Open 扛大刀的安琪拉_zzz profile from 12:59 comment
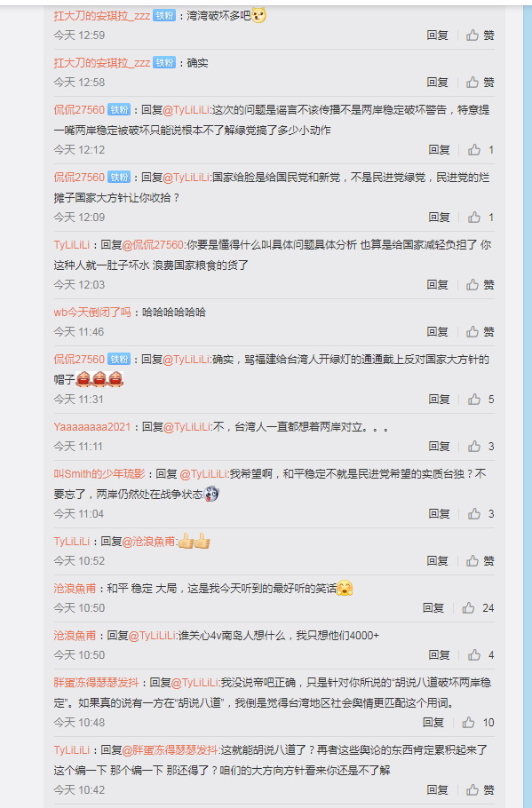532x808 pixels. click(x=102, y=16)
